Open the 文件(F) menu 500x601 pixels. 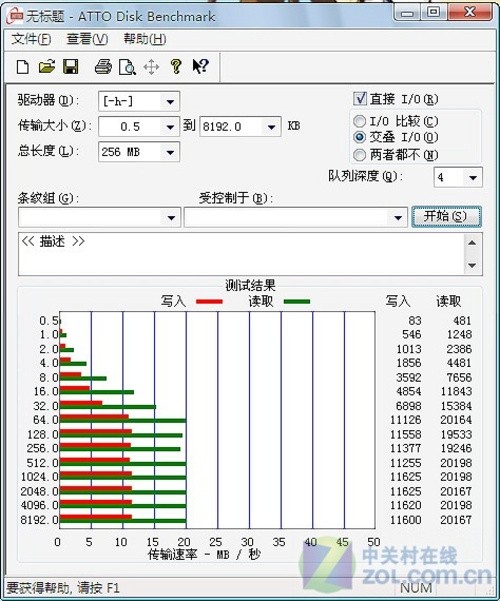(x=31, y=39)
